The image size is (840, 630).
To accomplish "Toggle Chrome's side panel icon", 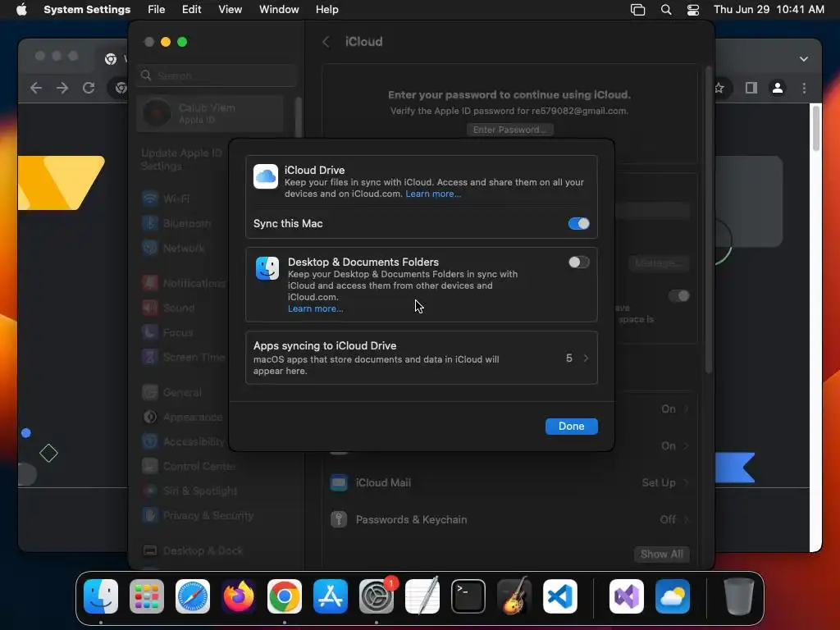I will (x=751, y=88).
